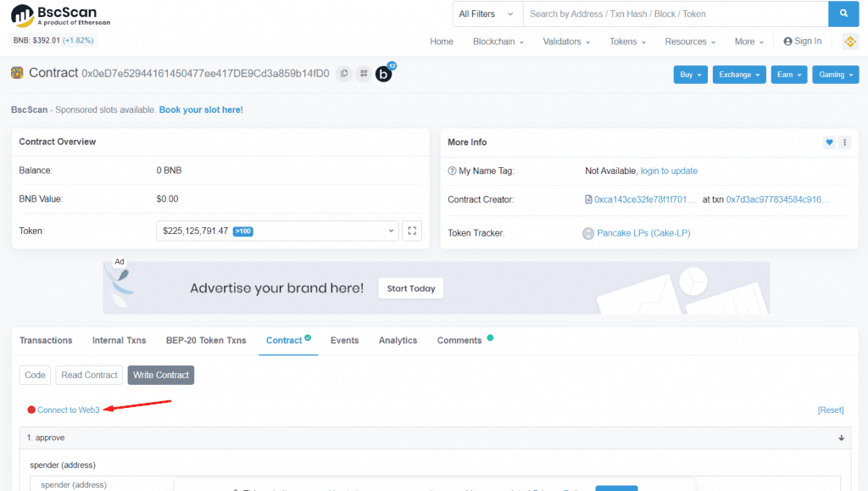Click the Pancake LPs token icon
Screen dimensions: 868x491
click(x=588, y=233)
